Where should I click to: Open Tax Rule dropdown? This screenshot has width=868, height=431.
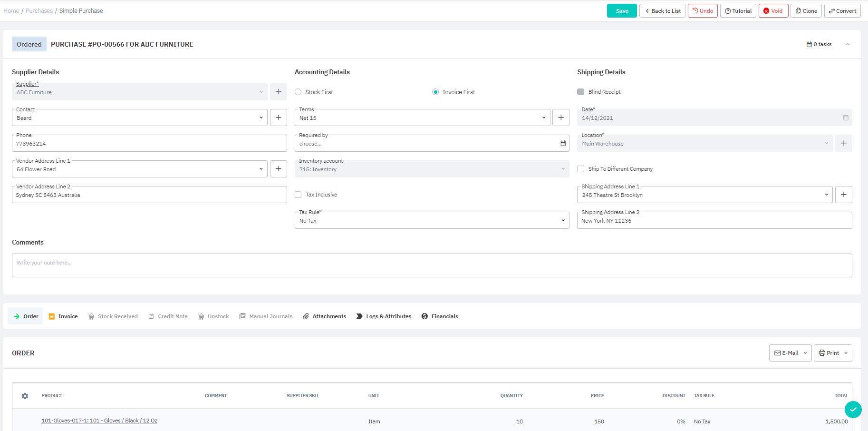pyautogui.click(x=432, y=220)
